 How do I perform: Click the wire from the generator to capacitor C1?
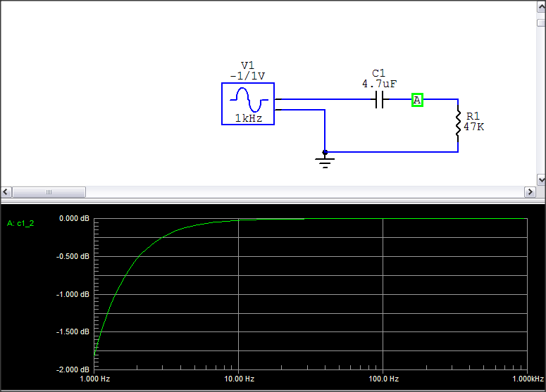[x=325, y=99]
